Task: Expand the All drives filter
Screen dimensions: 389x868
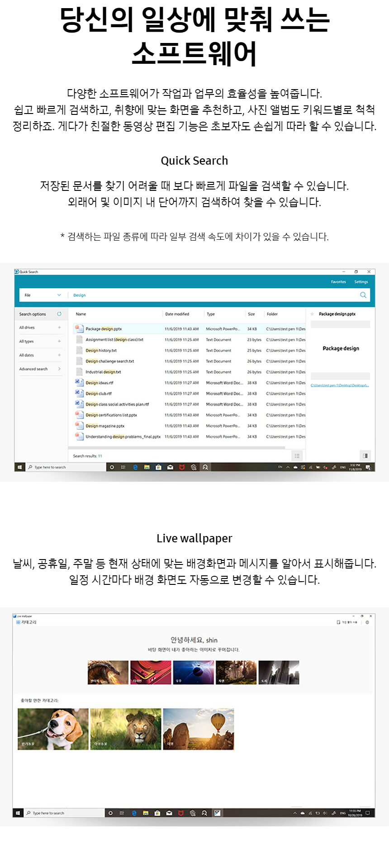Action: click(x=59, y=327)
